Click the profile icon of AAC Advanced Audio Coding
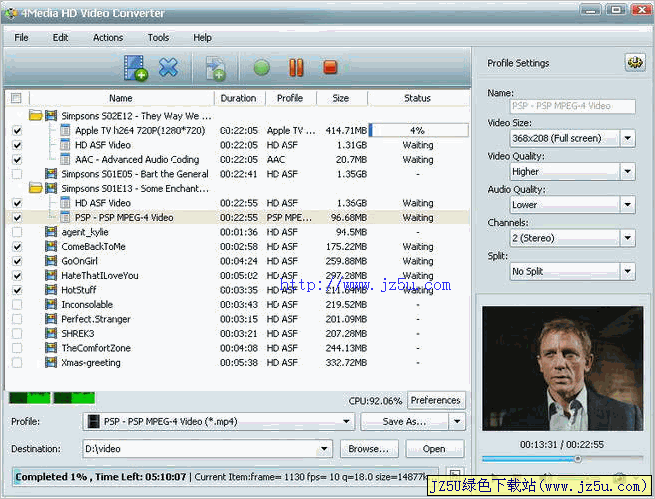 (x=65, y=159)
